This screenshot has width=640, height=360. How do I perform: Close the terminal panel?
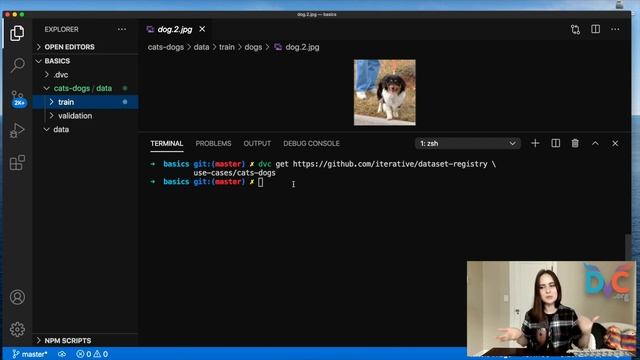(x=615, y=144)
